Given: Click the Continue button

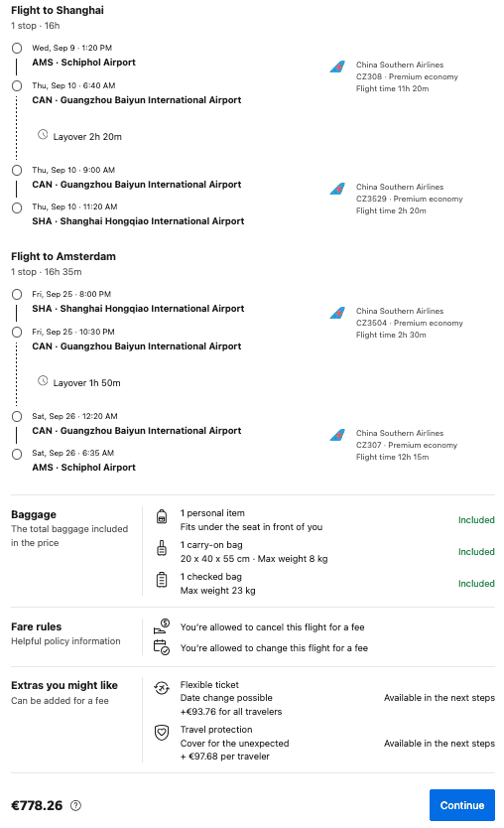Looking at the screenshot, I should [461, 805].
